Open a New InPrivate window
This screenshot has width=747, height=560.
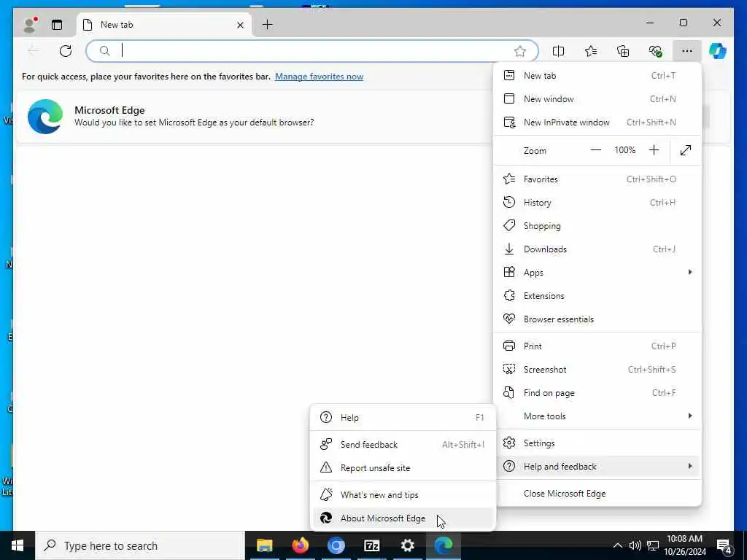(x=597, y=122)
